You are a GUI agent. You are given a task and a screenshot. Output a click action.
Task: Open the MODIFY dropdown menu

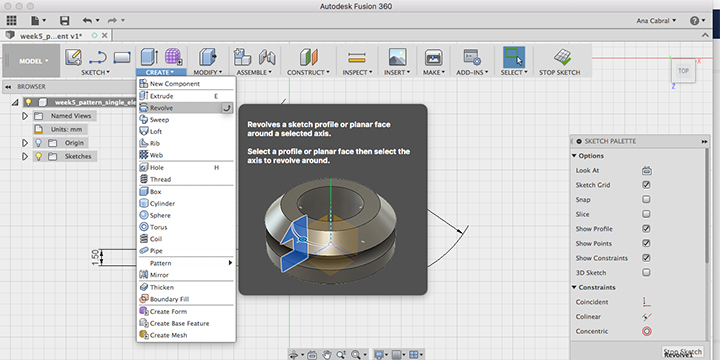[x=208, y=73]
